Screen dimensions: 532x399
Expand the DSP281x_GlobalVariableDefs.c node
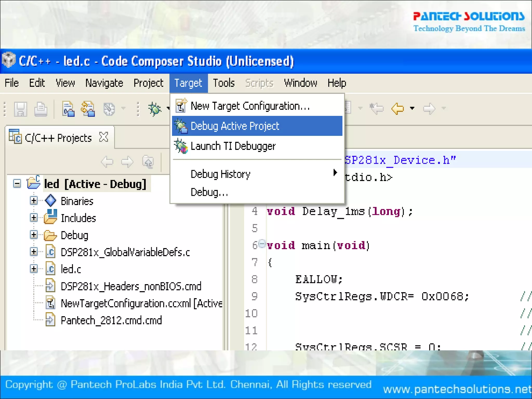click(x=34, y=251)
